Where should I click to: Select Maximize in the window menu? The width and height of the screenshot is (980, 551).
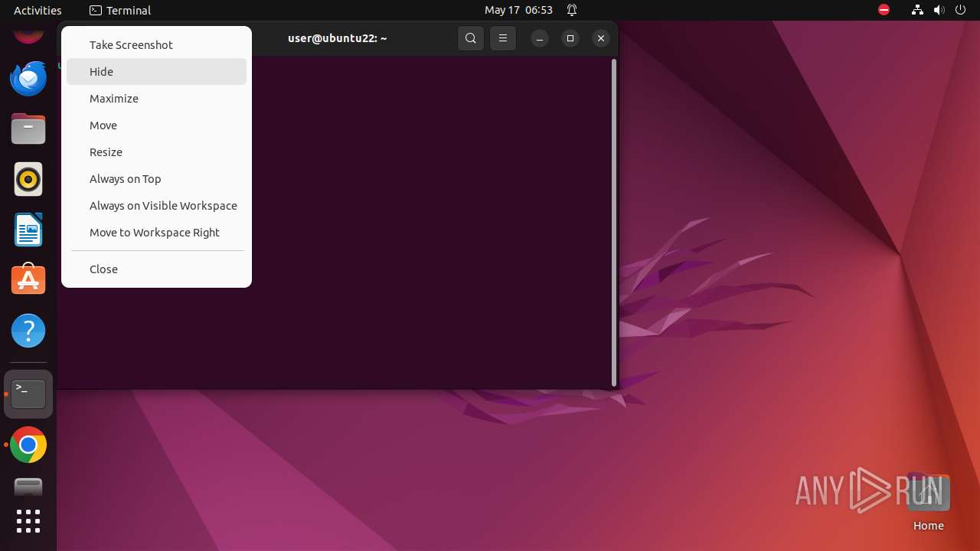156,99
